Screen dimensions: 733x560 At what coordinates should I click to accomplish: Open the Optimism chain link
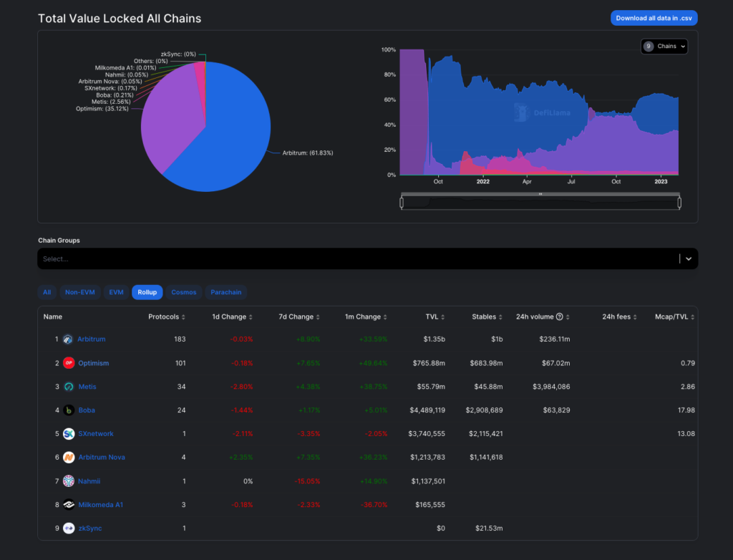(x=94, y=363)
